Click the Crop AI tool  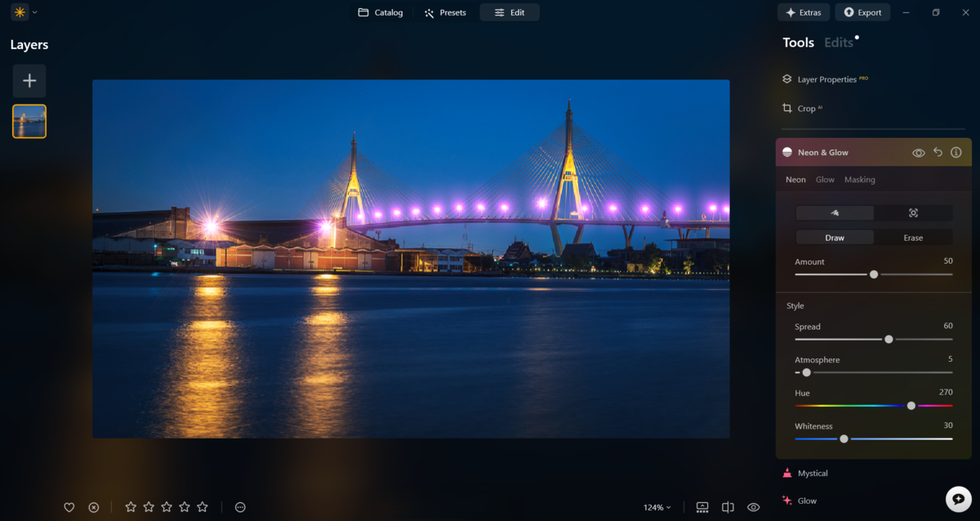804,108
